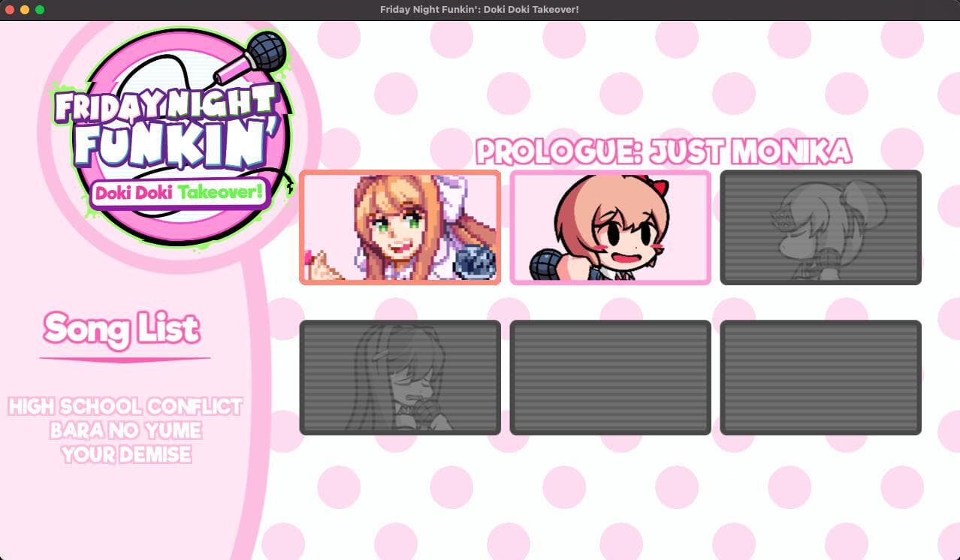960x560 pixels.
Task: Select the Monika prologue week thumbnail
Action: coord(400,227)
